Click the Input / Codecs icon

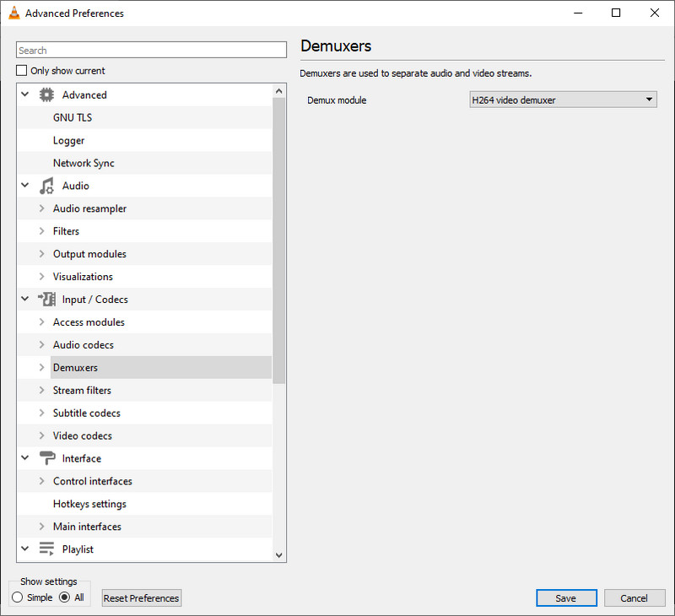click(x=46, y=300)
